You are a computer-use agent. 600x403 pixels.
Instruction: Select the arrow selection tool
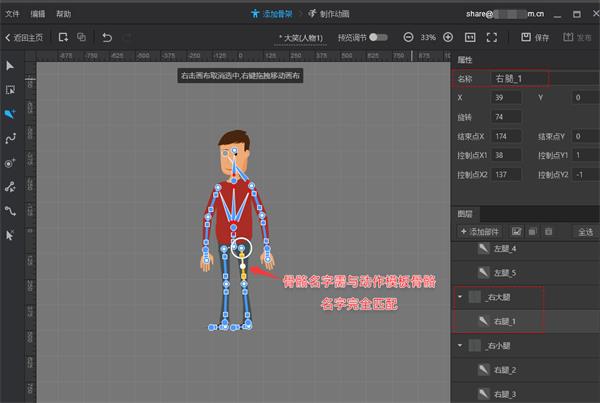pyautogui.click(x=11, y=66)
